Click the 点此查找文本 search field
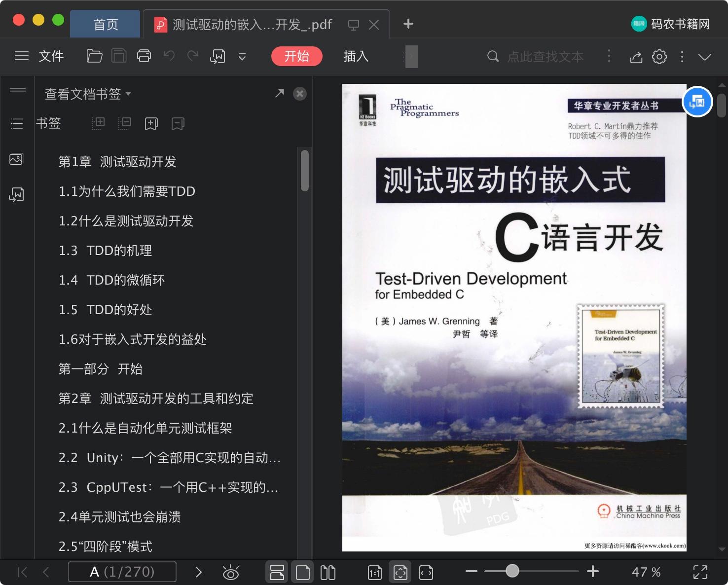This screenshot has height=585, width=728. click(x=545, y=57)
